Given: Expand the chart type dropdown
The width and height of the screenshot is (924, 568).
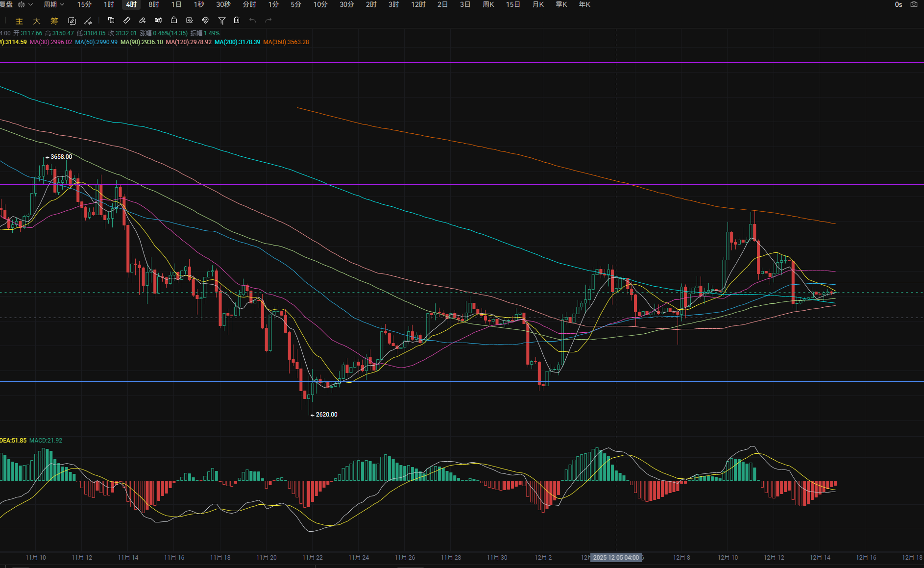Looking at the screenshot, I should 25,4.
